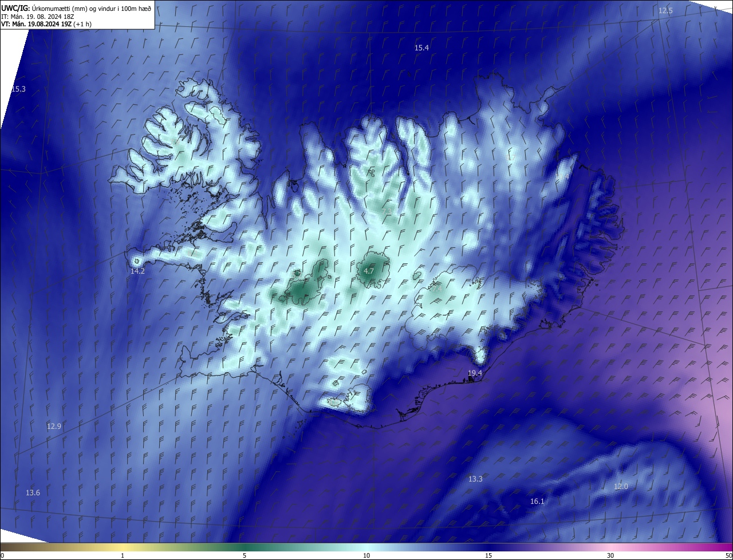Screen dimensions: 733x560
Task: Click the 19.4 value on the southeast coast
Action: coord(475,373)
